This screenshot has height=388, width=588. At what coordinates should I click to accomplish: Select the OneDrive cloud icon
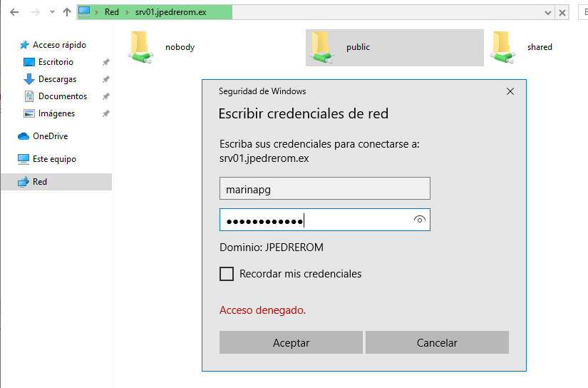[x=24, y=136]
